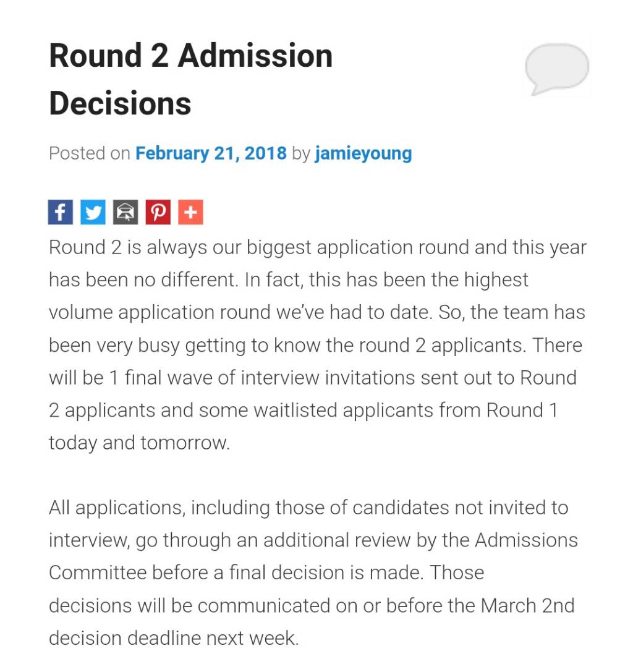Share the post on Facebook
The height and width of the screenshot is (672, 633).
point(61,213)
